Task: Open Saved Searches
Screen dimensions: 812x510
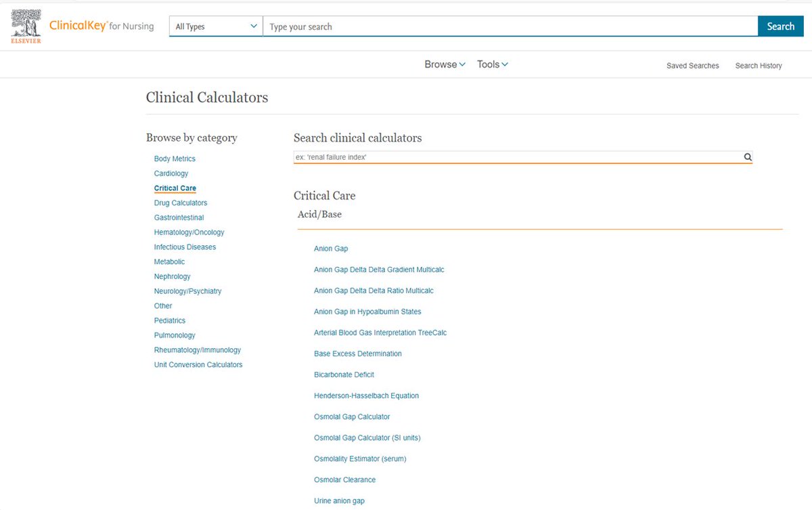Action: [x=692, y=66]
